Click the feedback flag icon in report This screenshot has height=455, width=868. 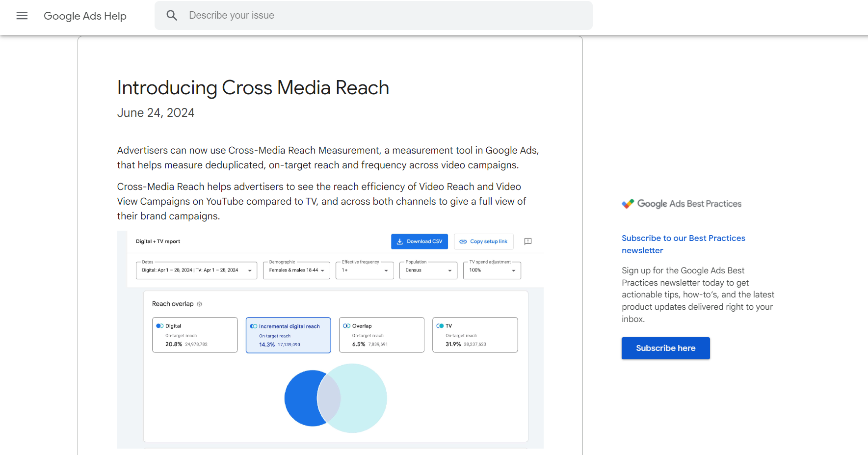[528, 241]
